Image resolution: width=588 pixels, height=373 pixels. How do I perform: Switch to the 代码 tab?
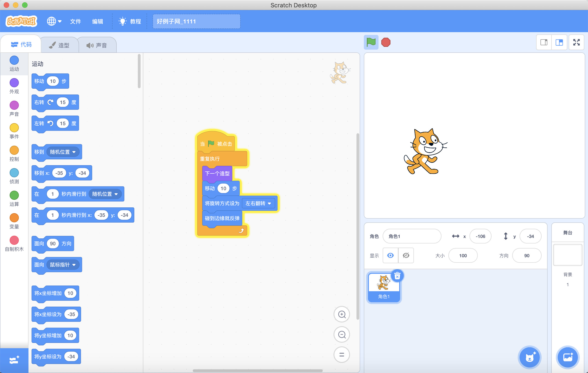coord(21,44)
